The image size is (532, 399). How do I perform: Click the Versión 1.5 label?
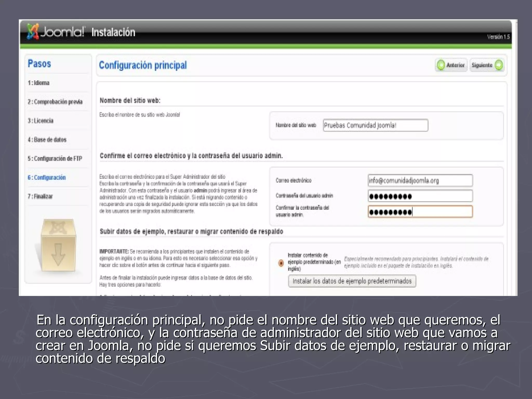(x=498, y=37)
